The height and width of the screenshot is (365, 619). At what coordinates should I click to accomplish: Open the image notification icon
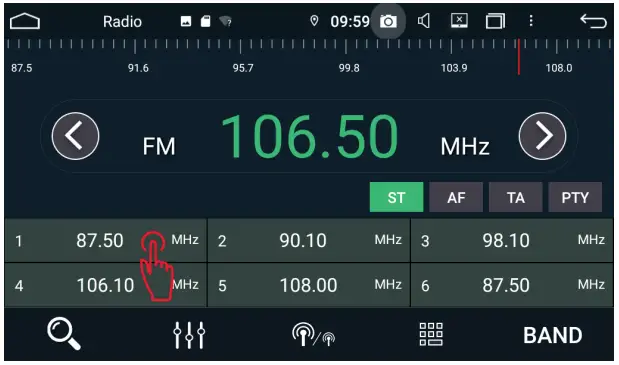[186, 21]
